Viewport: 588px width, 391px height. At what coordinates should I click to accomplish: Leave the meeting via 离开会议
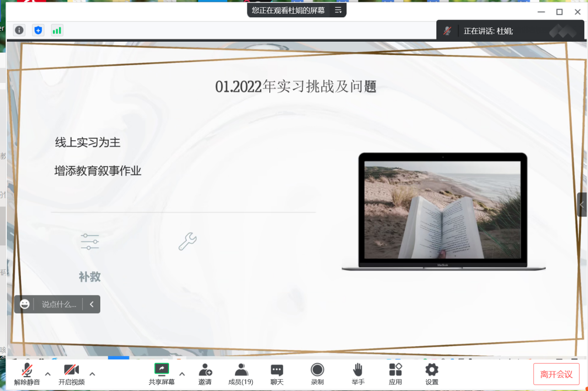[556, 374]
